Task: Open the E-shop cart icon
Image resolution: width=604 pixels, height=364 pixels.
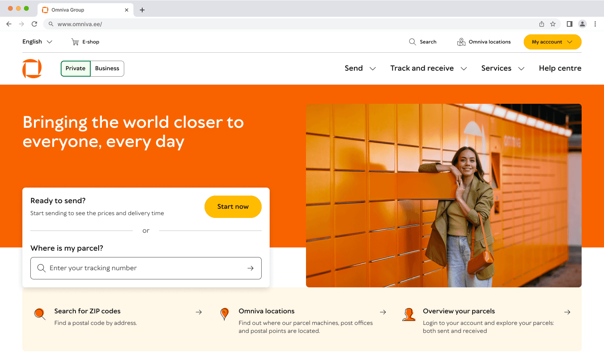Action: (x=75, y=42)
